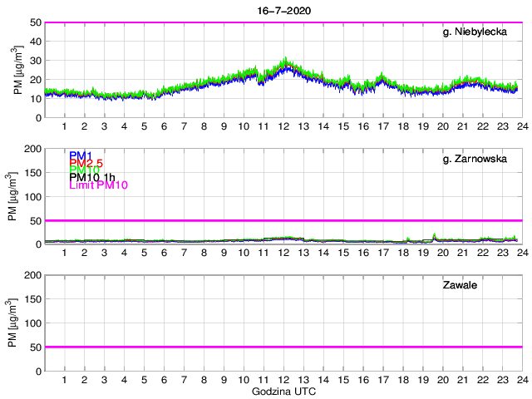Click the magenta limit line in Zawale plot
Screen dimensions: 532x399
tap(283, 347)
